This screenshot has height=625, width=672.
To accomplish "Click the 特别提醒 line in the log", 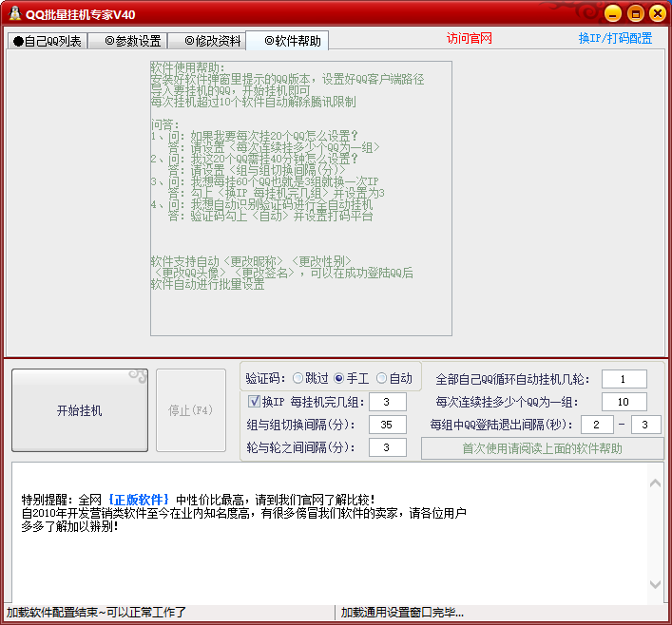I will pos(199,500).
